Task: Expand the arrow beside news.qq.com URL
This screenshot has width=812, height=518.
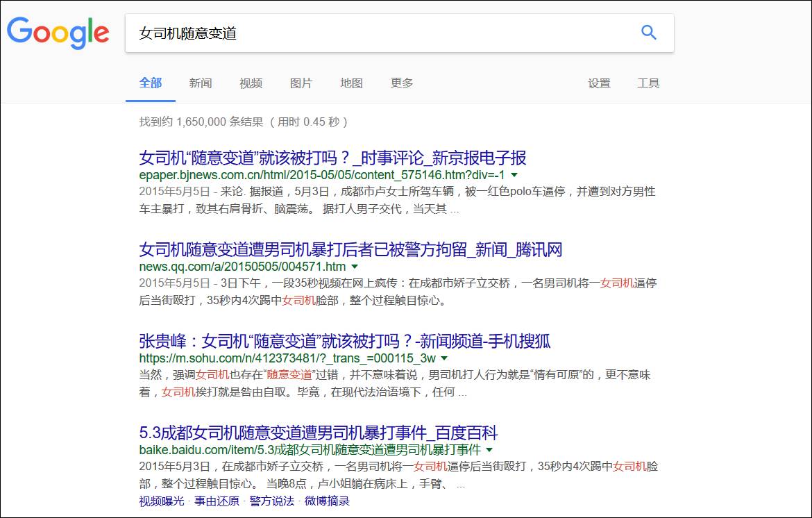Action: (355, 267)
